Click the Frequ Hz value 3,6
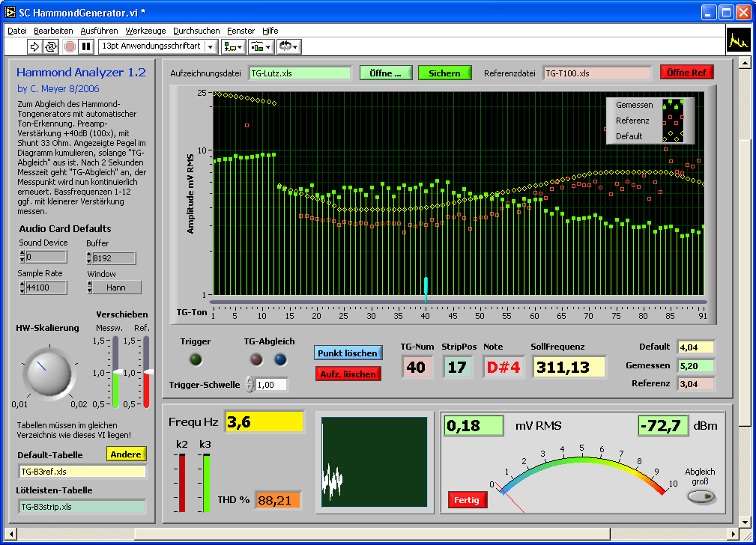 pyautogui.click(x=264, y=422)
